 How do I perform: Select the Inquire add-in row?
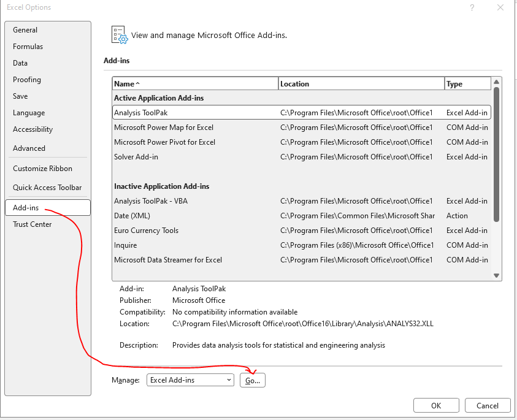click(x=302, y=245)
